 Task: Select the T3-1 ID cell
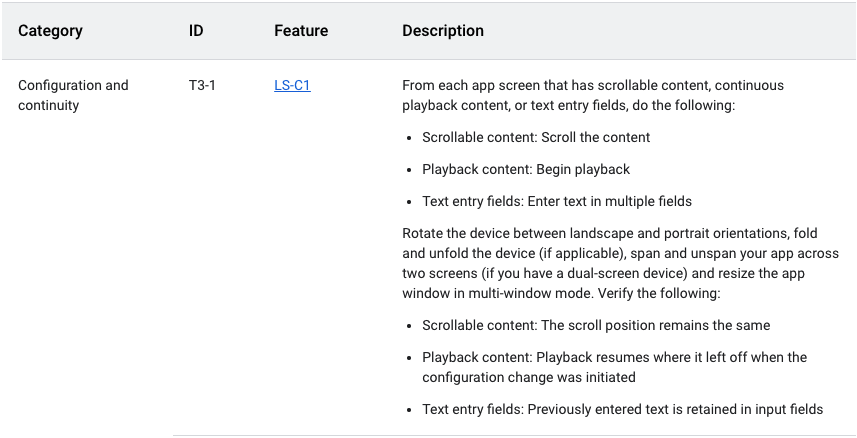tap(202, 85)
